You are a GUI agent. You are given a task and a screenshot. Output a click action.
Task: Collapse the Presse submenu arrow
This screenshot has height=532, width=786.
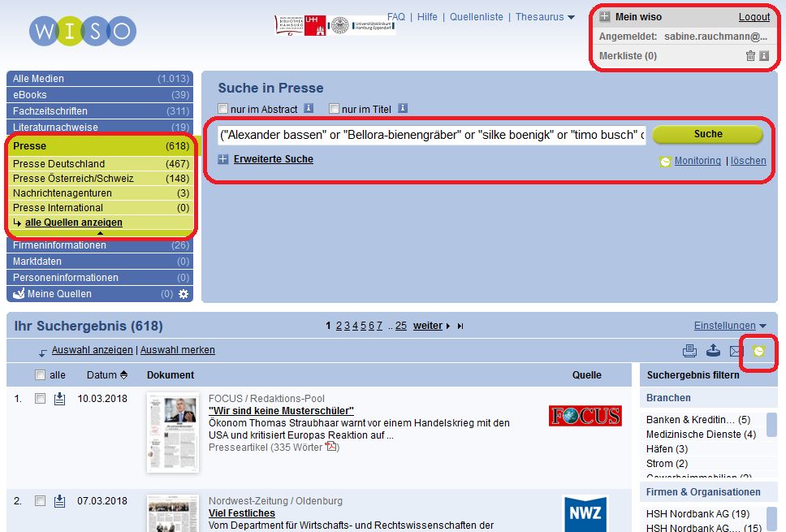coord(100,233)
